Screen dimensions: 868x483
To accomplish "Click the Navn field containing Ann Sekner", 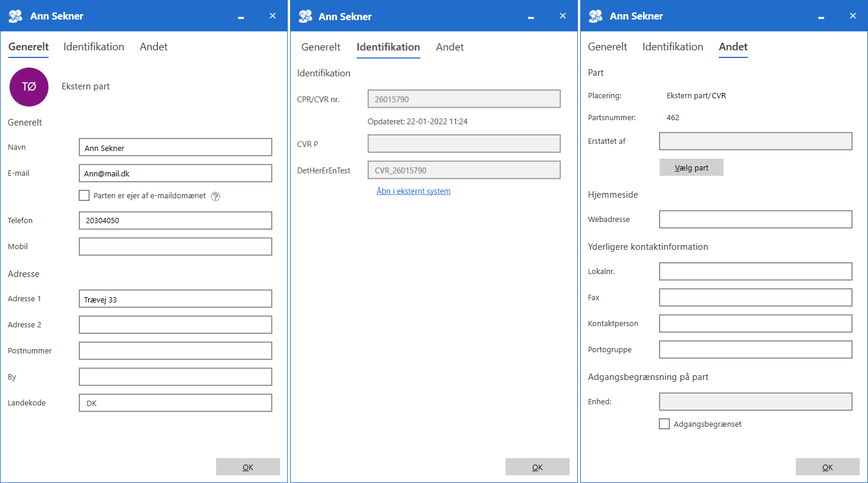I will coord(175,147).
